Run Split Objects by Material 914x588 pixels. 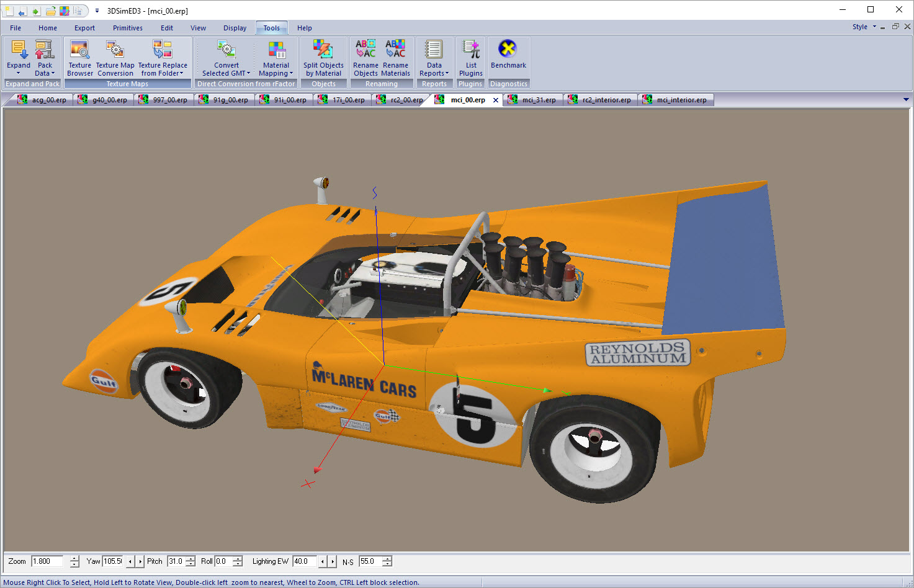click(x=323, y=57)
